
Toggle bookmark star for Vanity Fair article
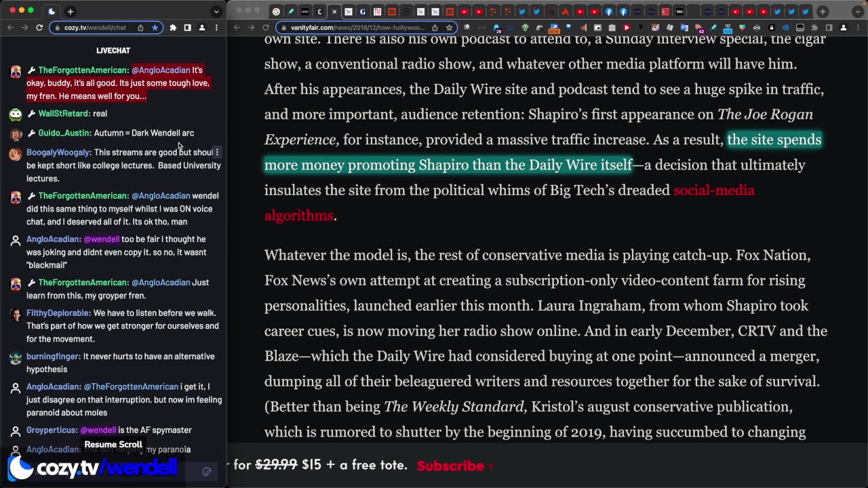point(449,28)
